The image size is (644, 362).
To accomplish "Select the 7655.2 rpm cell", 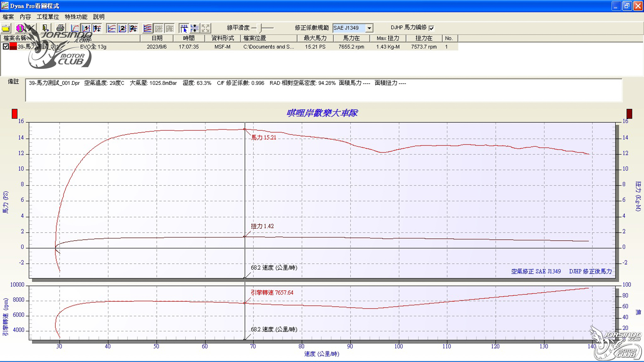I will (x=351, y=47).
